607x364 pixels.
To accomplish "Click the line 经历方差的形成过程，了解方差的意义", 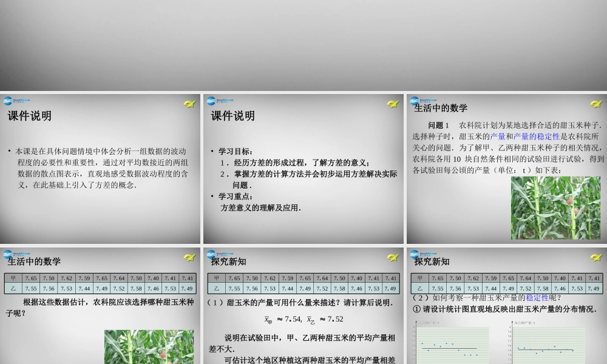I will (296, 163).
